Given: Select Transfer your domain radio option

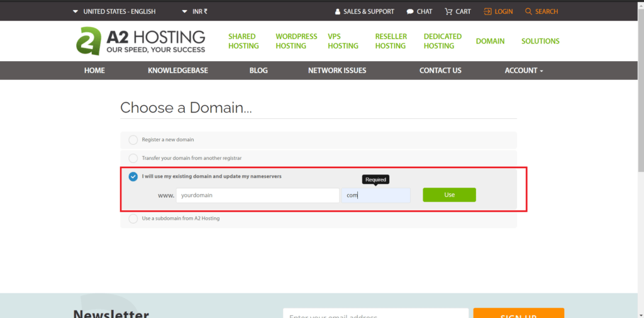Looking at the screenshot, I should [x=133, y=158].
